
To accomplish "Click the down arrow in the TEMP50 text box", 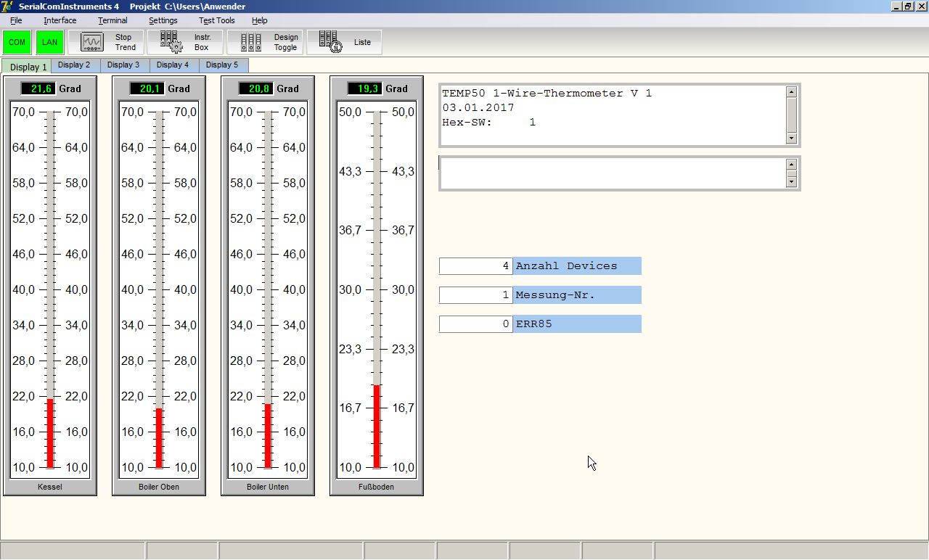I will tap(792, 139).
